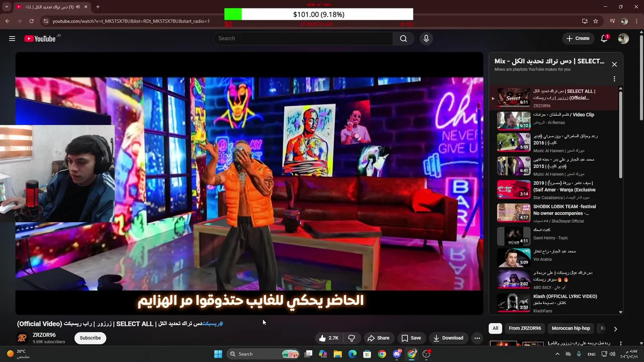This screenshot has width=644, height=362.
Task: Subscribe to ZRZOR96 channel
Action: point(90,338)
